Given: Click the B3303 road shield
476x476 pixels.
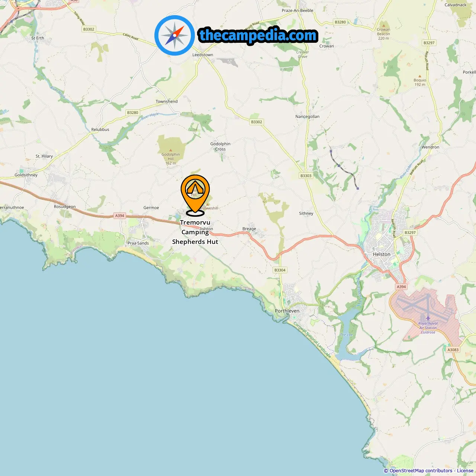Looking at the screenshot, I should (x=306, y=176).
